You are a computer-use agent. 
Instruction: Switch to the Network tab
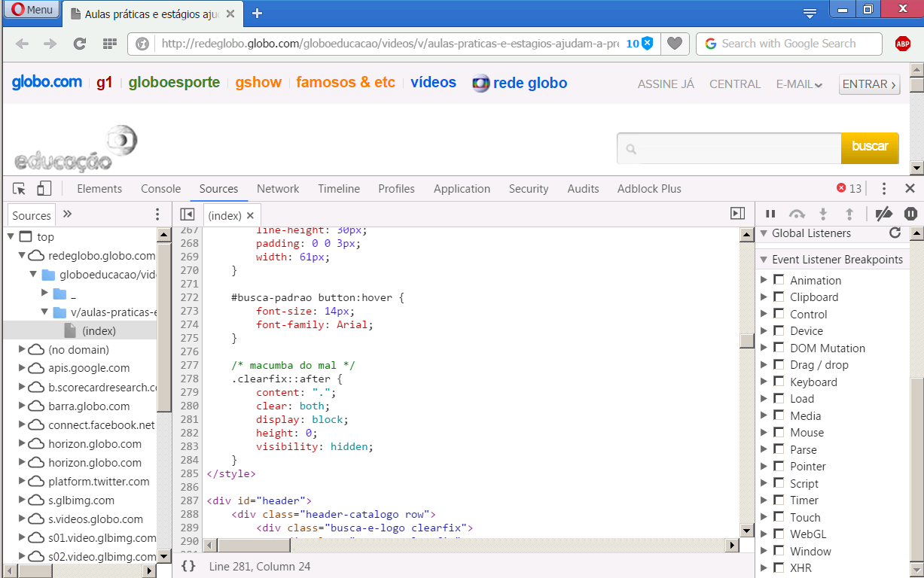(x=278, y=189)
